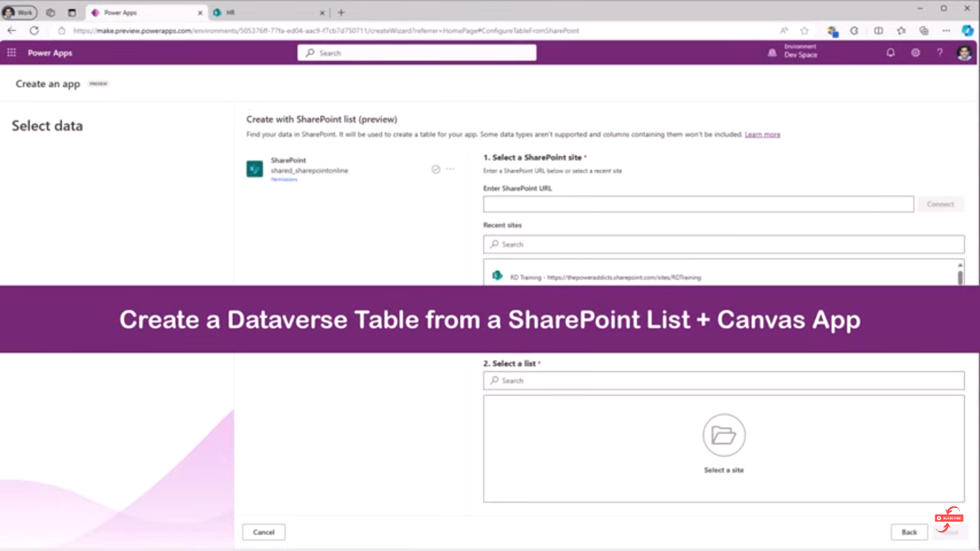This screenshot has height=551, width=980.
Task: Open a new browser tab
Action: [341, 12]
